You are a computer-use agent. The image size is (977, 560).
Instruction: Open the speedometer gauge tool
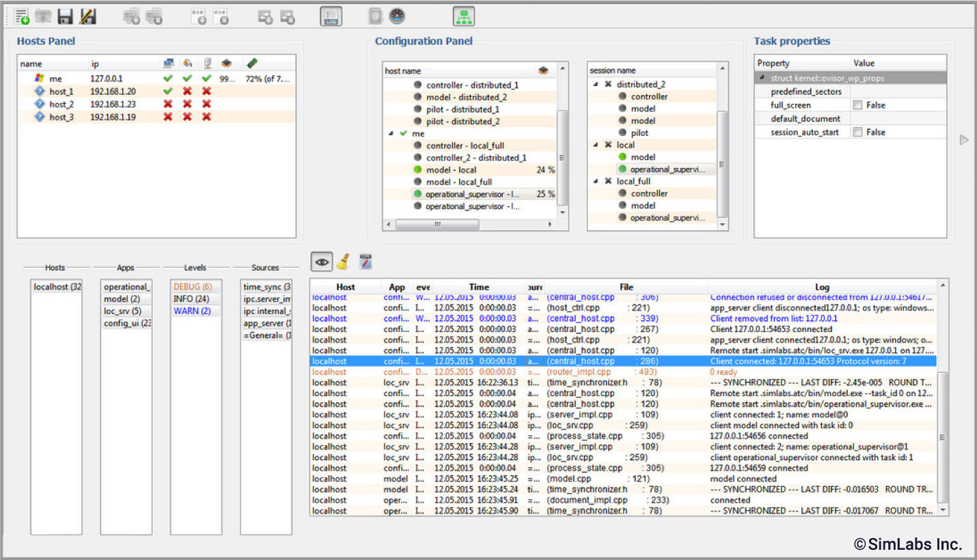tap(397, 16)
